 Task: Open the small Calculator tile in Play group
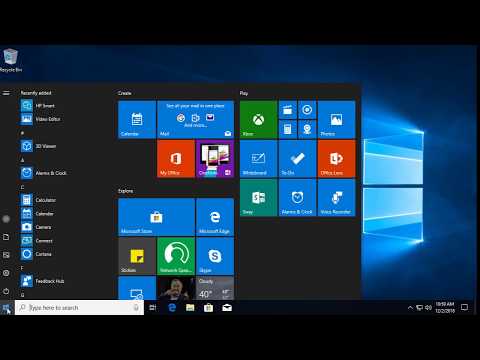pos(288,129)
